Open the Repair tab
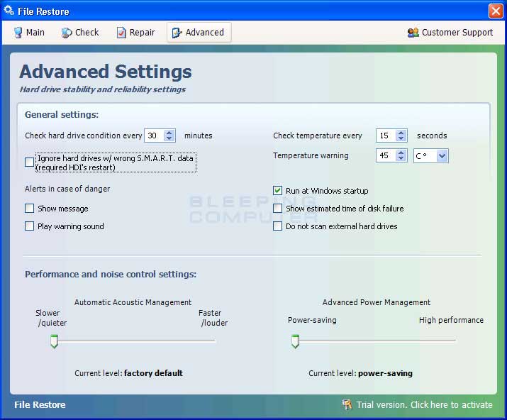 [x=136, y=33]
